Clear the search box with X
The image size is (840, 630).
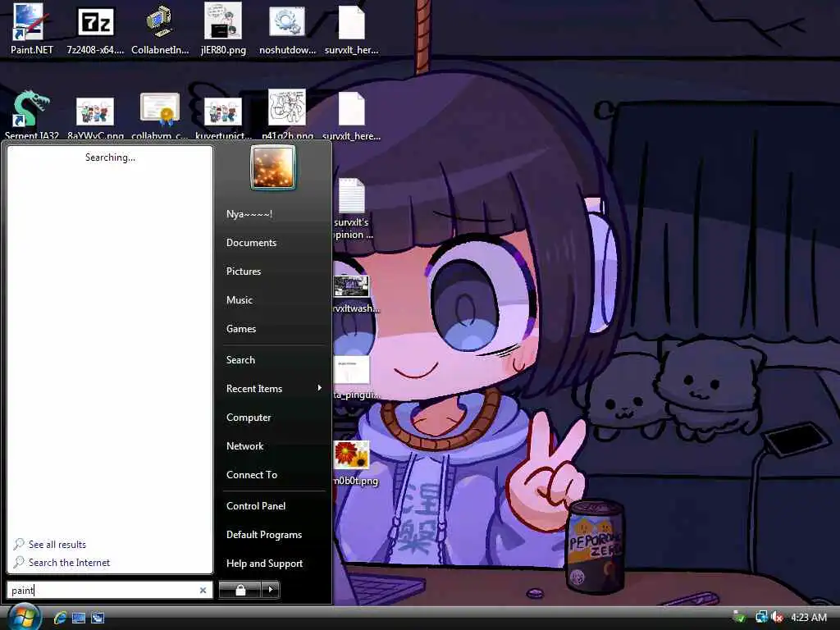tap(203, 590)
